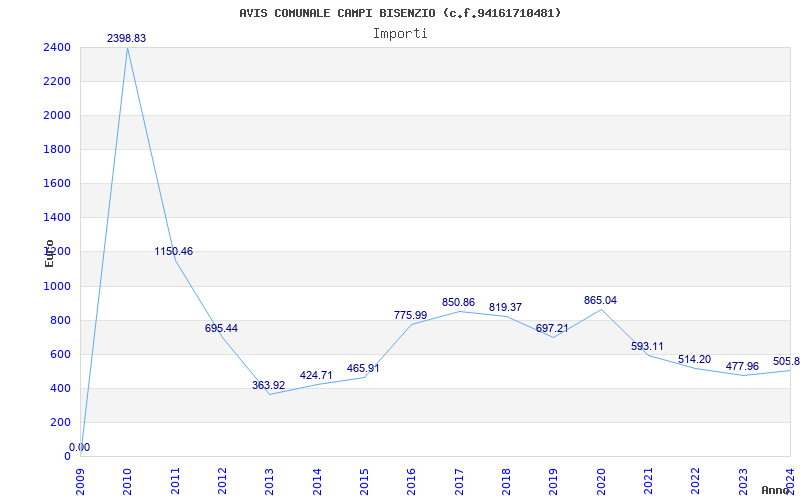
Task: Select the 1400 y-axis tick label
Action: (57, 218)
